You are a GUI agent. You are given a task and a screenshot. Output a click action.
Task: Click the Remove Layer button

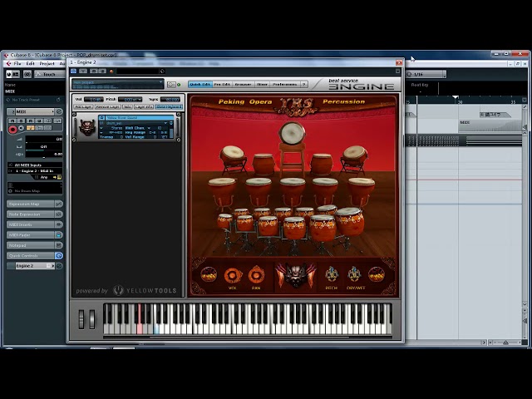107,107
